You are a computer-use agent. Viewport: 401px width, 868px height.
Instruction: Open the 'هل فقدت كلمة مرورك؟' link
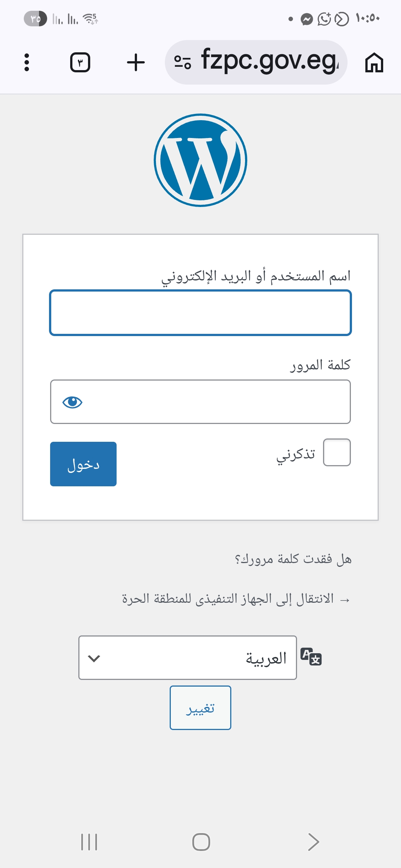coord(293,559)
